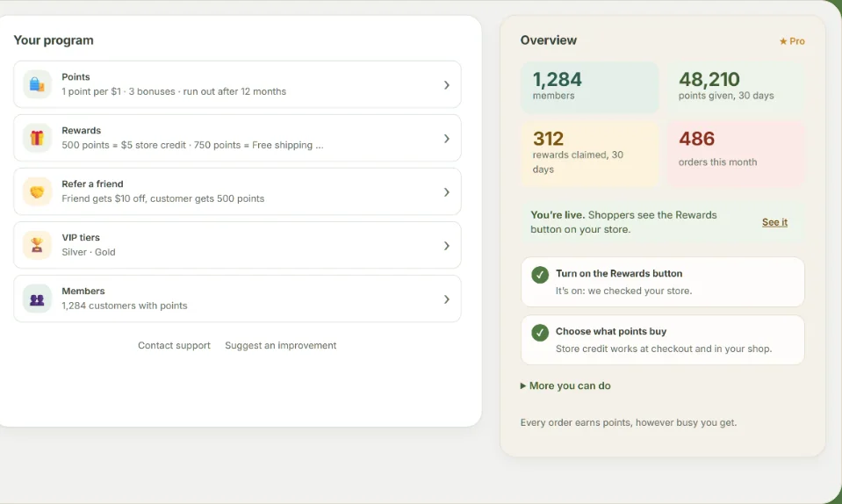This screenshot has width=842, height=504.
Task: Expand the More you can do section
Action: (565, 386)
